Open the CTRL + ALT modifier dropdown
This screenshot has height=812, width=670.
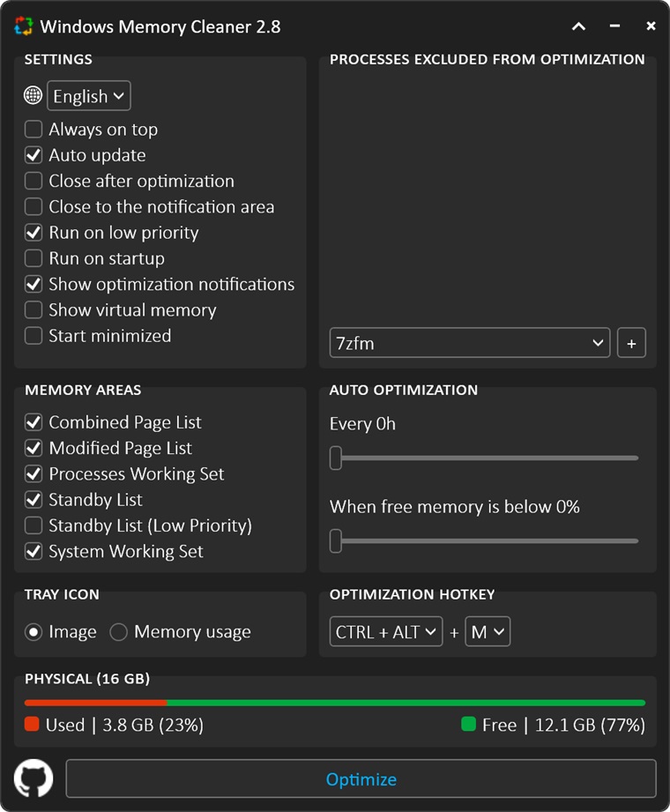(x=386, y=632)
